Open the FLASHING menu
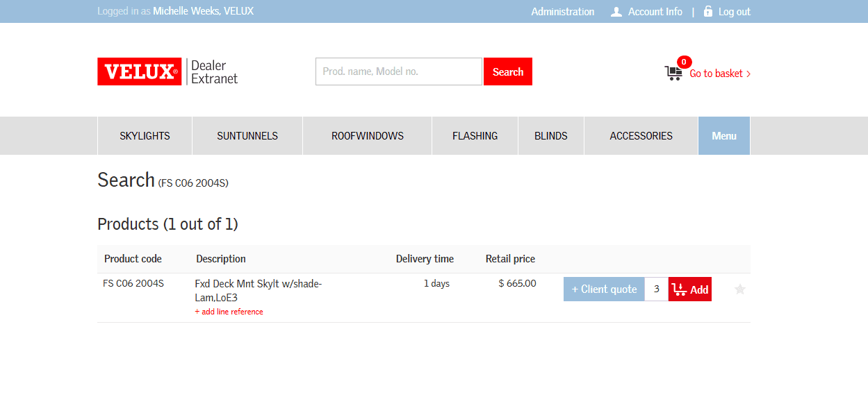This screenshot has width=868, height=413. pos(475,136)
